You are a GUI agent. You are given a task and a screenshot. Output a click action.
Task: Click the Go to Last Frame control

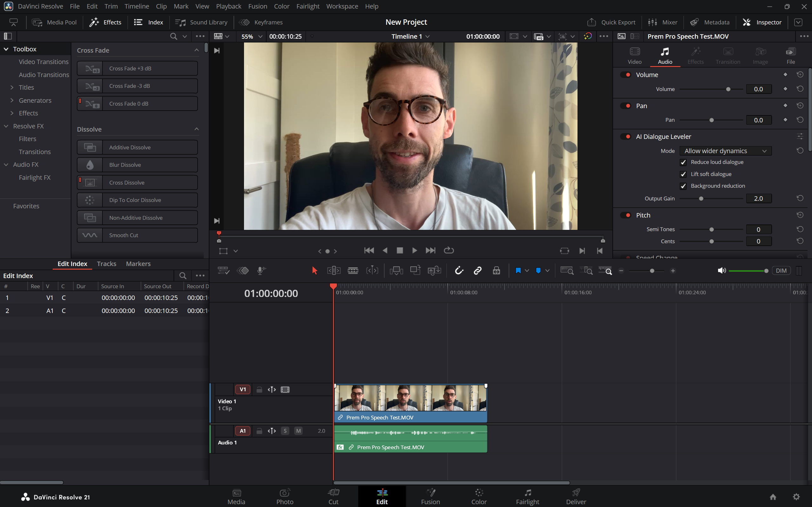430,250
